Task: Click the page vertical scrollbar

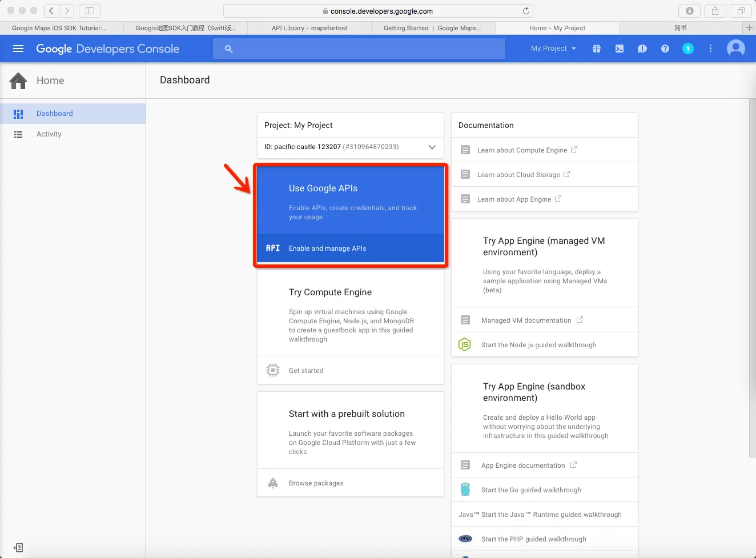Action: click(x=753, y=278)
